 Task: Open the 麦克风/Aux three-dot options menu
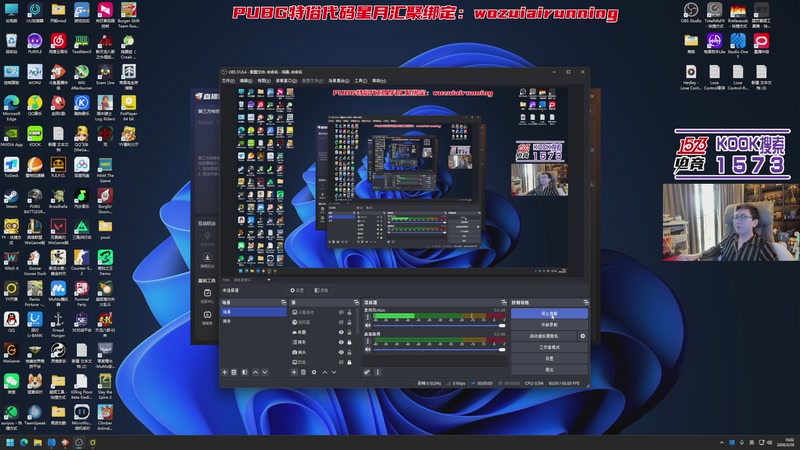pos(367,317)
